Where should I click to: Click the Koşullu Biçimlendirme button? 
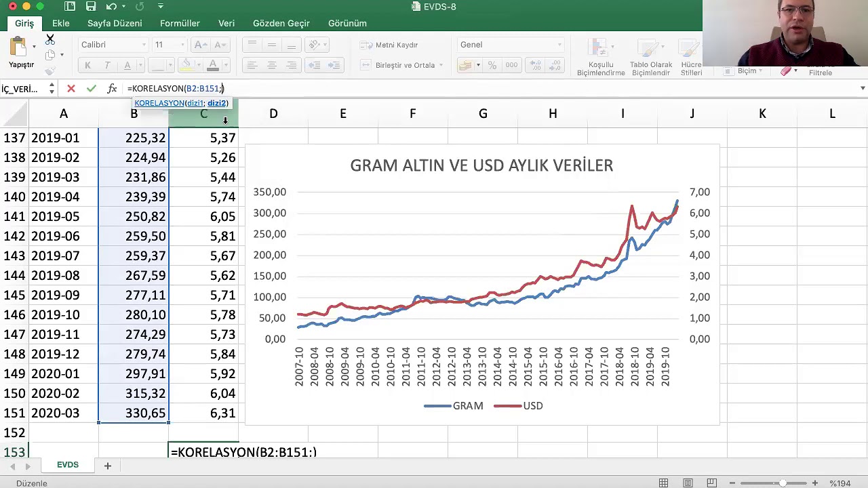(601, 57)
